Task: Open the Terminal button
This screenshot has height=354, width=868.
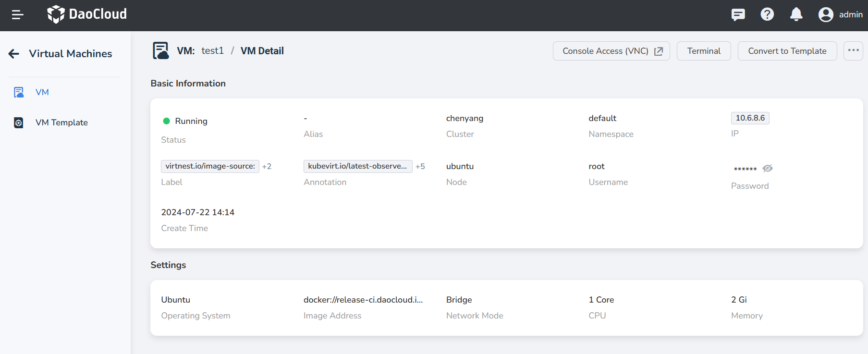Action: click(x=703, y=51)
